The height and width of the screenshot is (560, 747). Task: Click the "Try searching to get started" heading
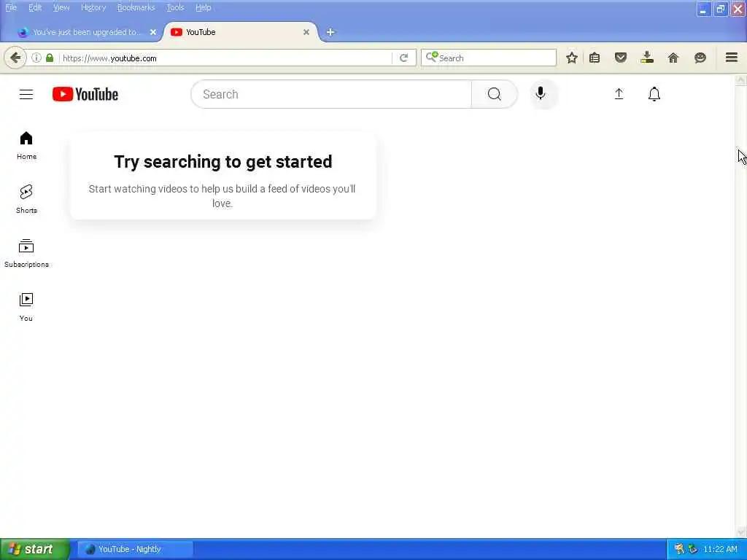[x=223, y=162]
